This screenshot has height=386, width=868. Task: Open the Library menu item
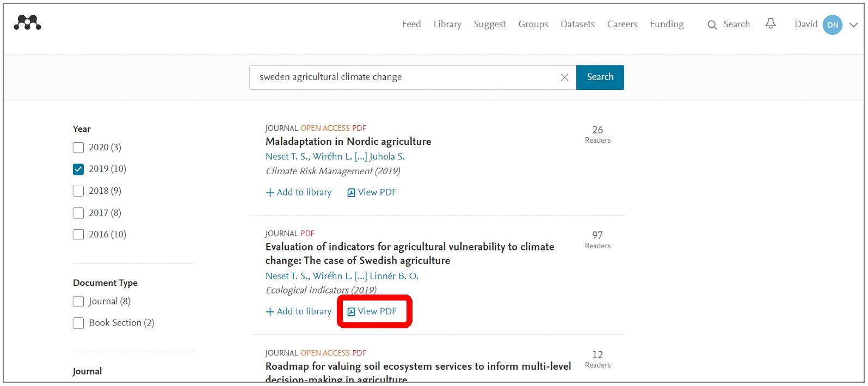click(447, 24)
